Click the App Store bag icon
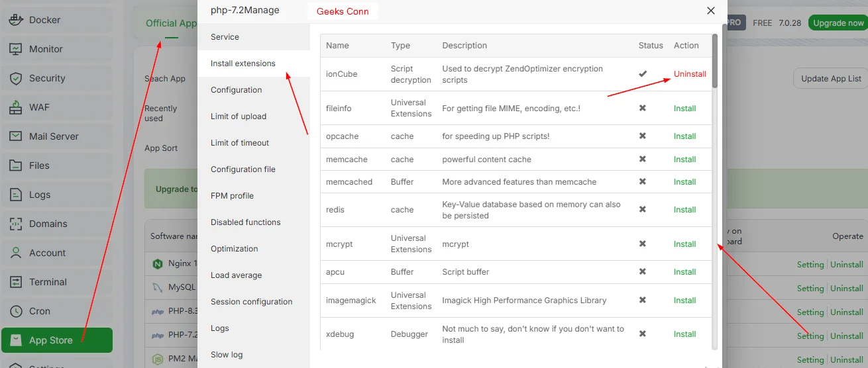This screenshot has height=368, width=868. [x=17, y=340]
